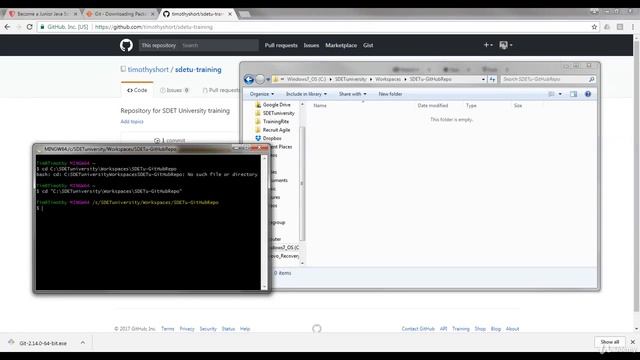This screenshot has width=640, height=360.
Task: Click the Explorer search magnifier icon
Action: (x=591, y=79)
